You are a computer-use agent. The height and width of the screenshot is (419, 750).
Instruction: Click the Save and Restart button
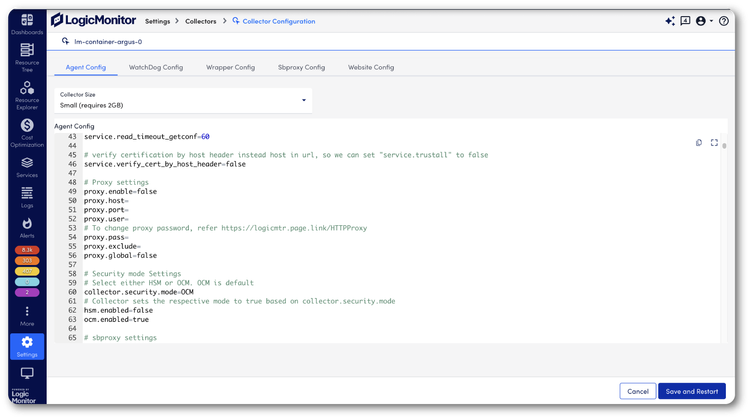click(x=691, y=391)
